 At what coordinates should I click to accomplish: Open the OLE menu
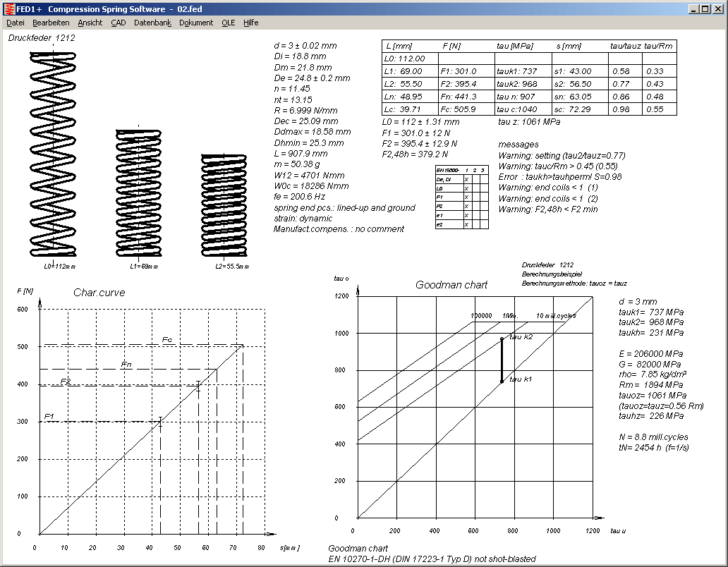pyautogui.click(x=229, y=23)
